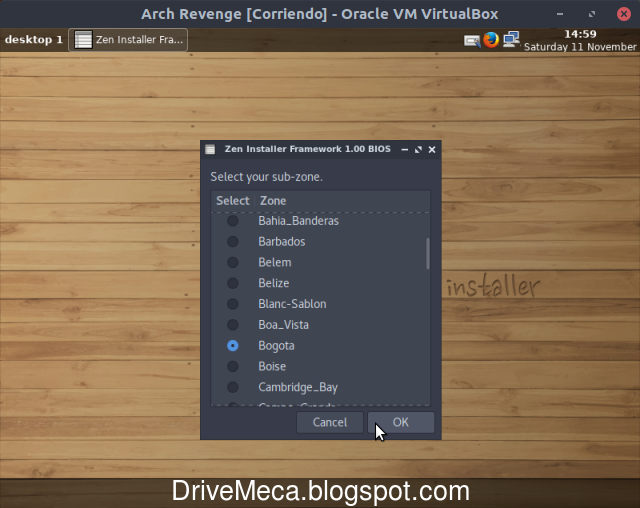Viewport: 640px width, 508px height.
Task: Click the selected Bogota radio button
Action: tap(233, 346)
